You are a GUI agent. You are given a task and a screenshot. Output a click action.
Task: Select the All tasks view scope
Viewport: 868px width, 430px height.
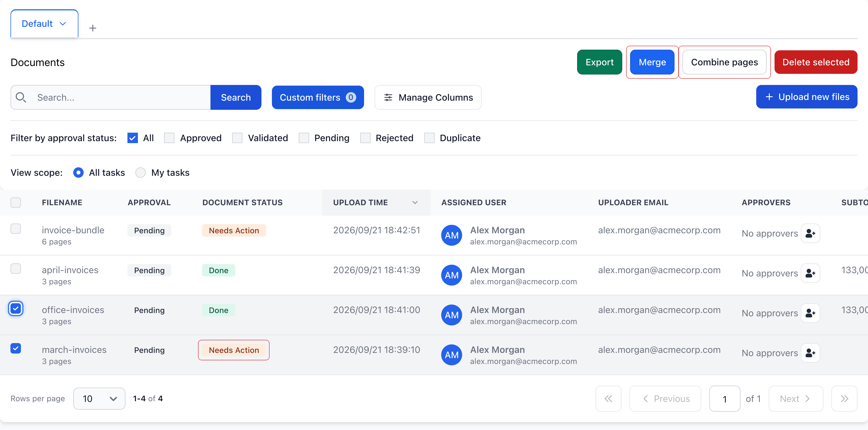(78, 173)
